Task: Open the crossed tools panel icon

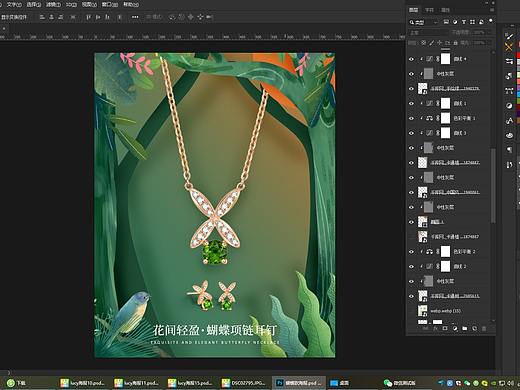Action: coord(509,47)
